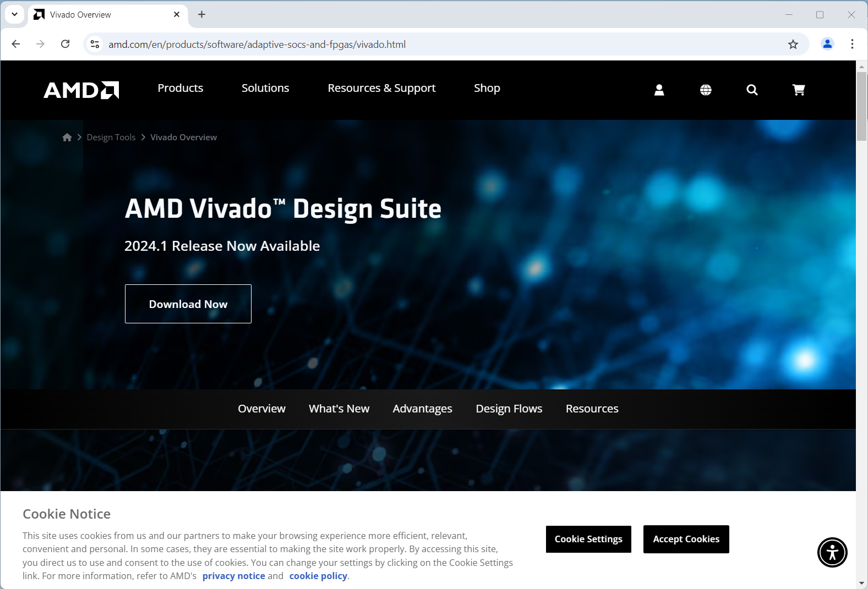Open Chrome profile avatar
This screenshot has height=589, width=868.
827,44
